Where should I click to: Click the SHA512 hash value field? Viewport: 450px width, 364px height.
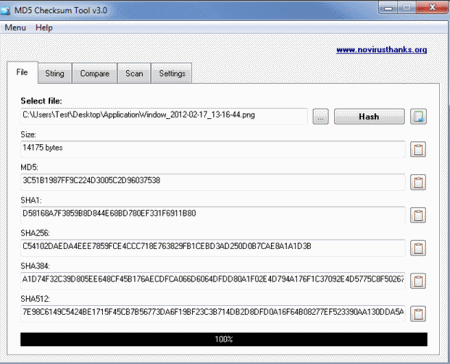213,313
